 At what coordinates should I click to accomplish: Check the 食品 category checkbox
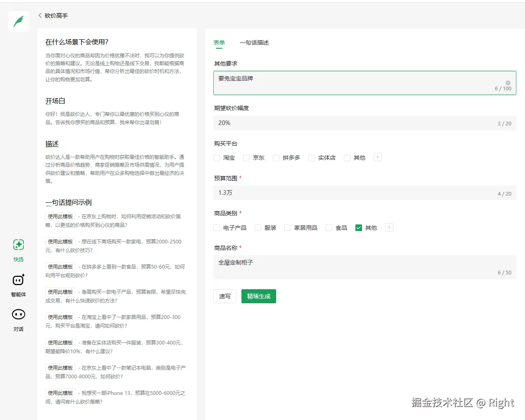tap(329, 227)
